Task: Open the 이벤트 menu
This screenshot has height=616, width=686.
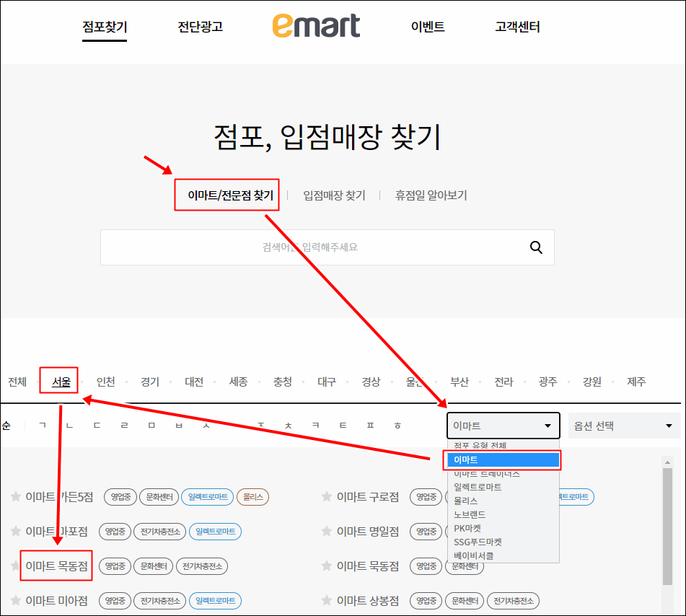Action: point(428,25)
